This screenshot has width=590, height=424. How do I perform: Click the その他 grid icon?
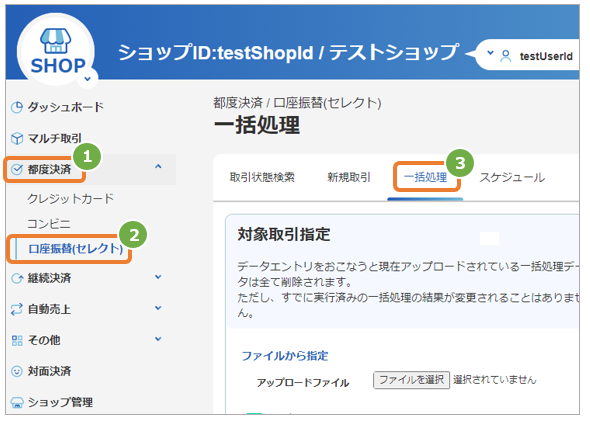point(17,340)
